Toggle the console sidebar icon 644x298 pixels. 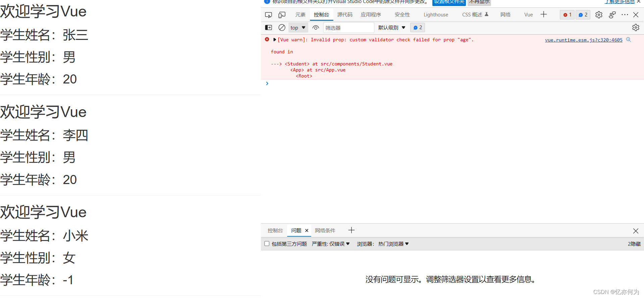pos(268,27)
